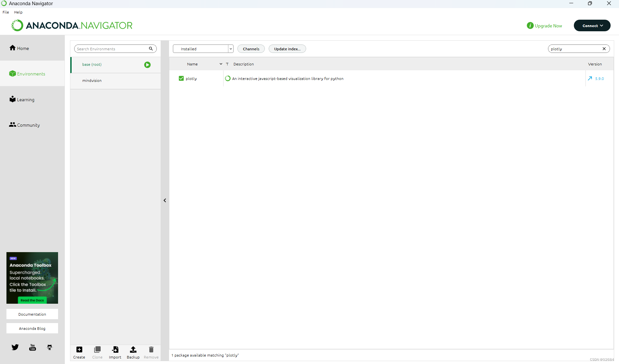Sort packages by Name column
This screenshot has width=619, height=364.
click(x=192, y=64)
